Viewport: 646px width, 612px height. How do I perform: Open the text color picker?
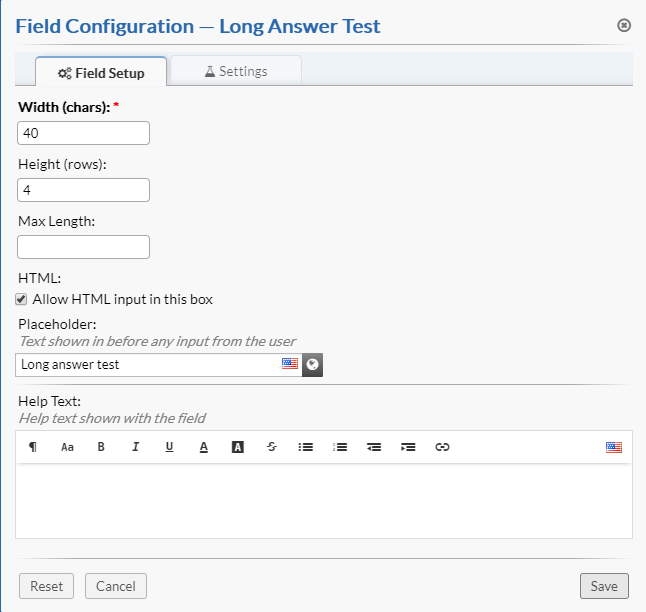coord(203,447)
